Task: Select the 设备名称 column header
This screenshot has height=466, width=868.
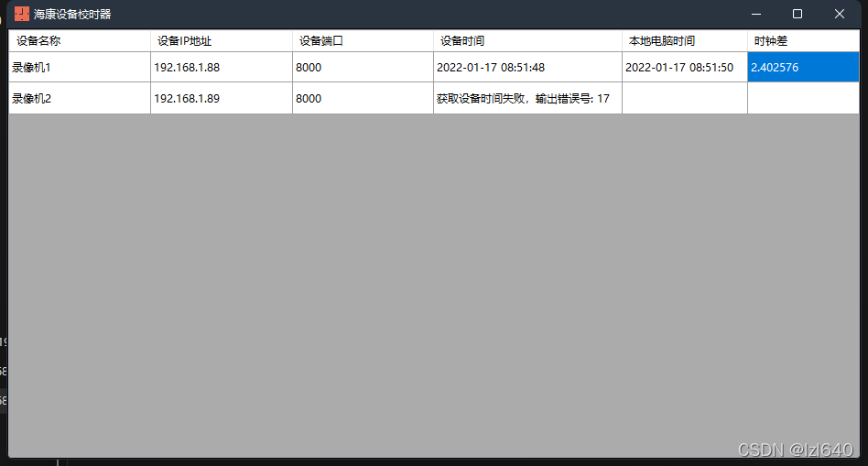Action: (79, 41)
